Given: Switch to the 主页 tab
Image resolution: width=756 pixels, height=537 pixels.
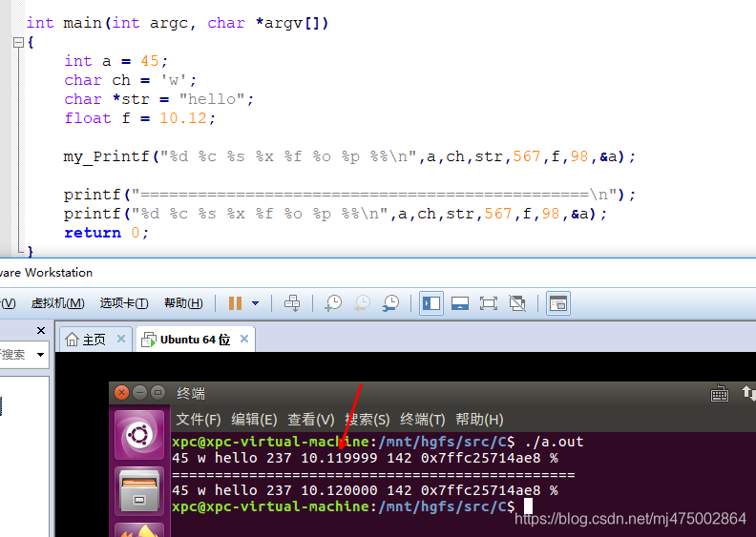Looking at the screenshot, I should pos(94,340).
